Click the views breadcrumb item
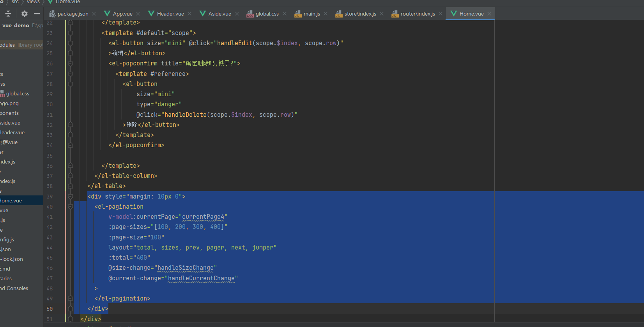Image resolution: width=644 pixels, height=327 pixels. coord(33,2)
